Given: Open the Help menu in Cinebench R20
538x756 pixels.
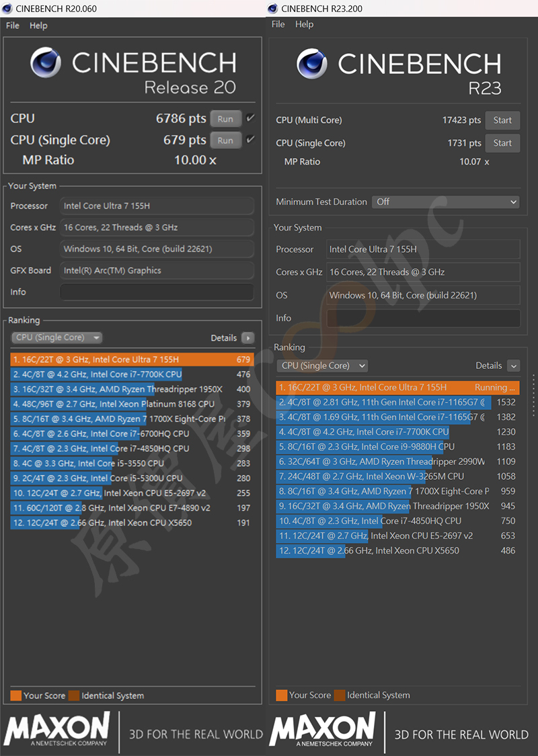Looking at the screenshot, I should coord(38,26).
